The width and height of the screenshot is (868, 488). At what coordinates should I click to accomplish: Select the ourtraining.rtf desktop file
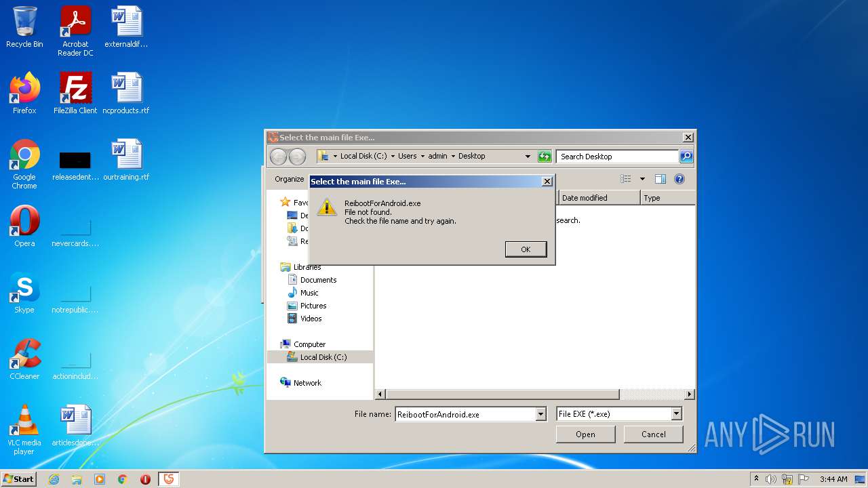126,160
